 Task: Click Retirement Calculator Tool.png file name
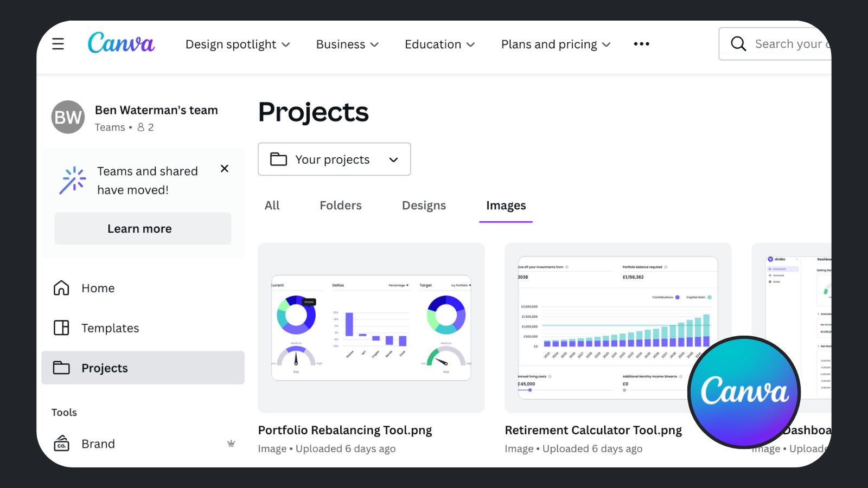593,430
